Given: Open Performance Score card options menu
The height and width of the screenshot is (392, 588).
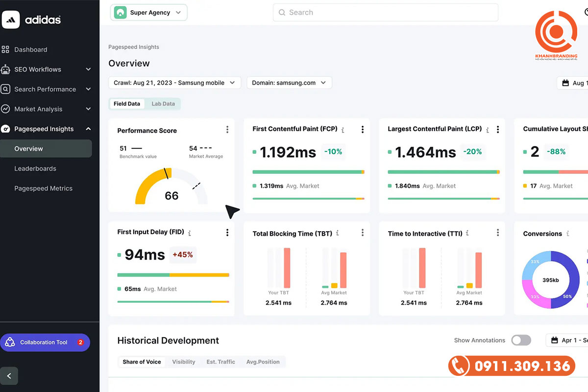Looking at the screenshot, I should 227,130.
